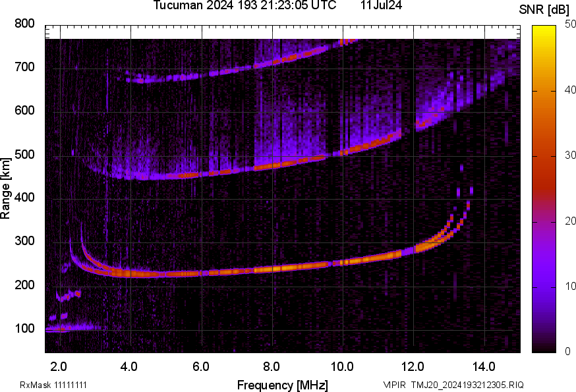The width and height of the screenshot is (576, 392).
Task: Click the 800 range tick label
Action: point(24,24)
